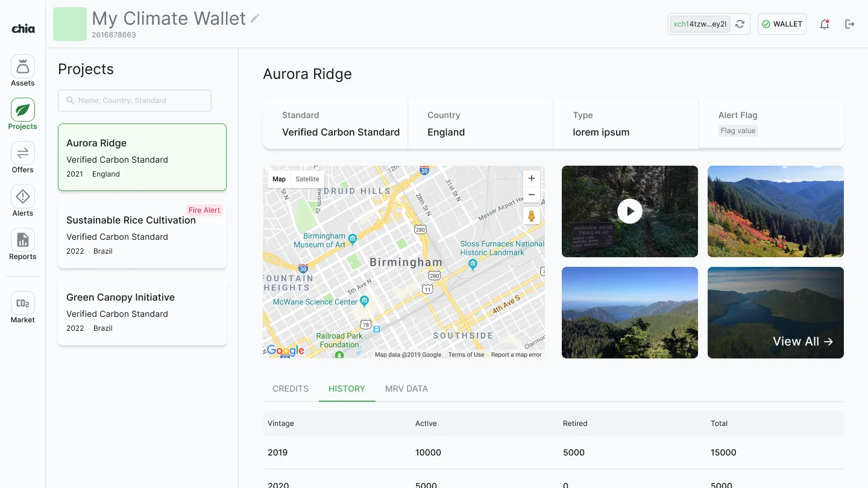Switch map to Map view

tap(279, 179)
